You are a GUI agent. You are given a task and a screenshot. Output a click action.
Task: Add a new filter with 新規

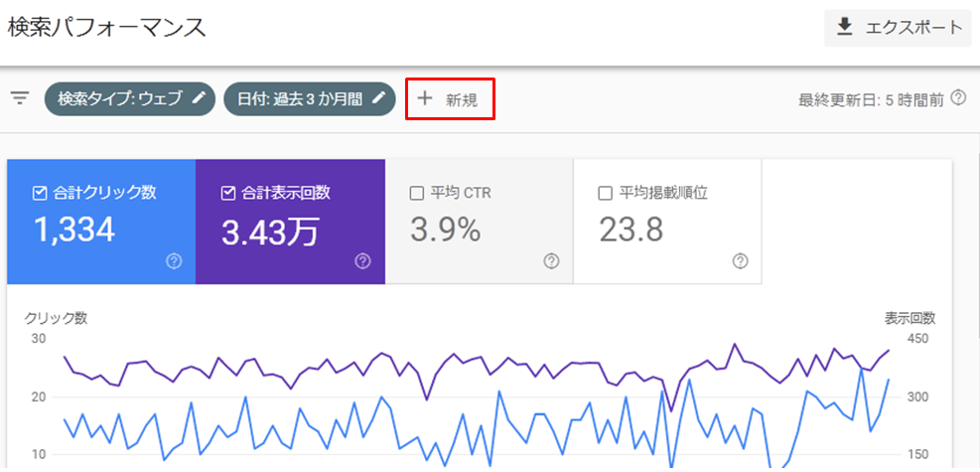coord(450,98)
